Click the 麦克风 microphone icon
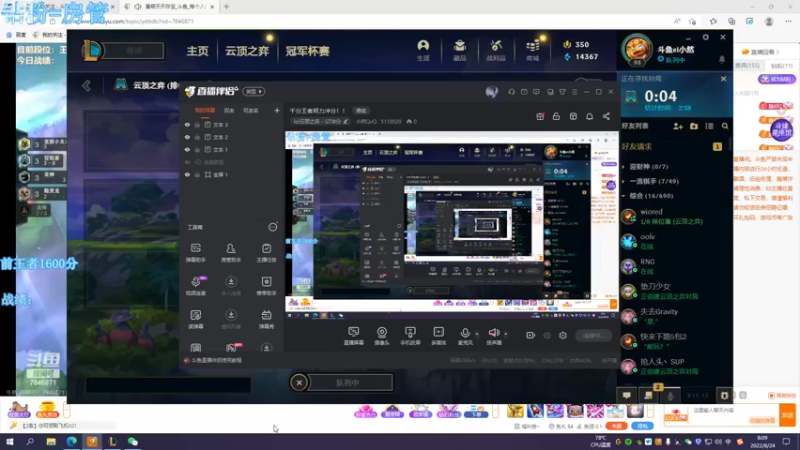The width and height of the screenshot is (800, 450). coord(465,333)
